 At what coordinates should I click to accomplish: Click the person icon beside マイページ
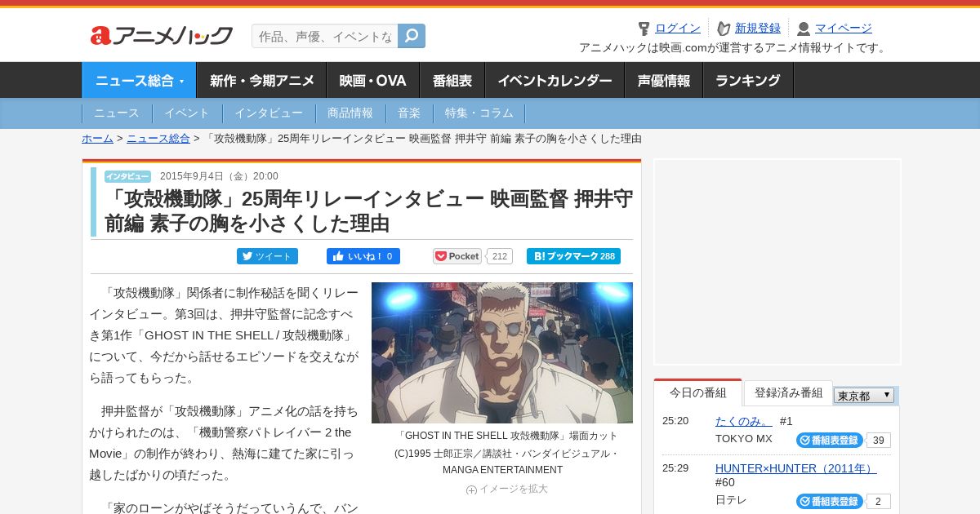click(x=804, y=29)
